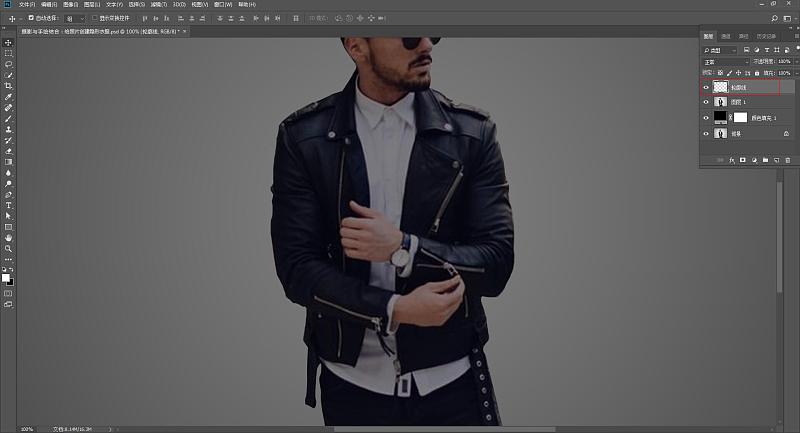Select the Brush tool
This screenshot has height=433, width=800.
[8, 119]
